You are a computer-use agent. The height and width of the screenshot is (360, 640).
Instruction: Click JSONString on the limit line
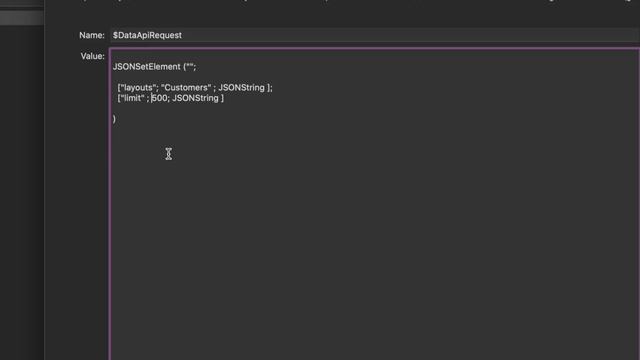[196, 98]
